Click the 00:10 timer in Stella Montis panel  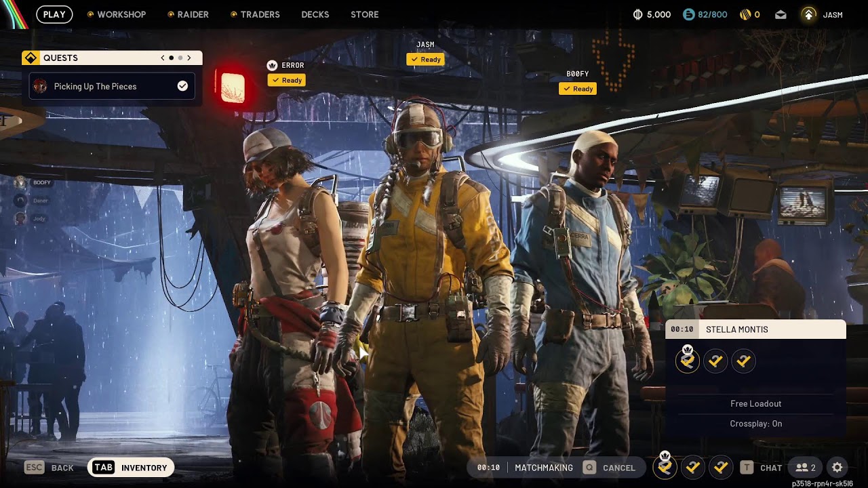(x=682, y=329)
